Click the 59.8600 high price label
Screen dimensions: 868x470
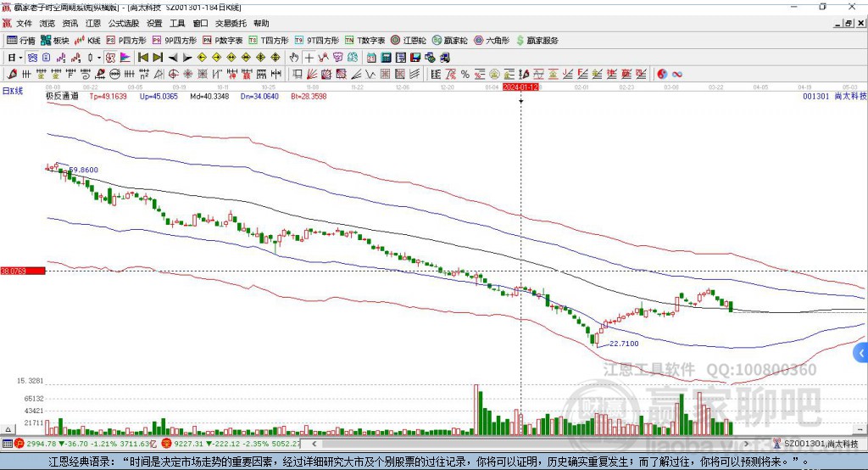[84, 171]
